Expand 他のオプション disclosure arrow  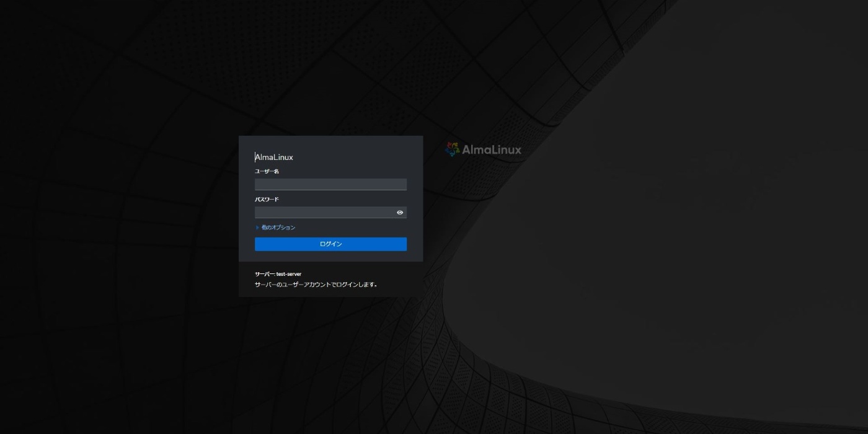(257, 228)
